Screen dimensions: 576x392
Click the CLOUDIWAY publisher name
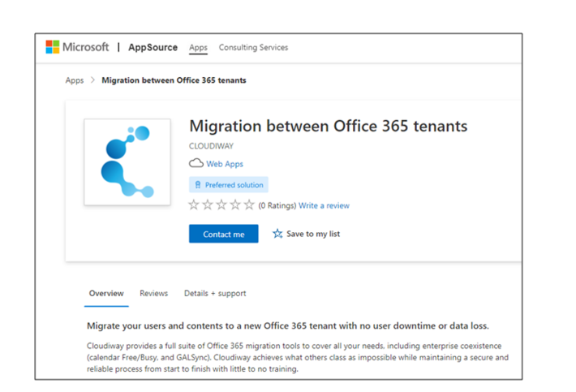(211, 146)
